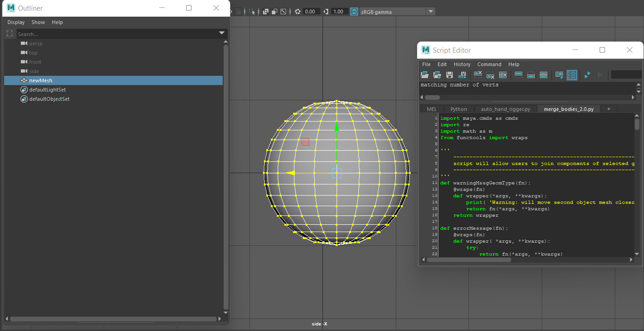
Task: Click the Clear Input icon
Action: (x=490, y=74)
